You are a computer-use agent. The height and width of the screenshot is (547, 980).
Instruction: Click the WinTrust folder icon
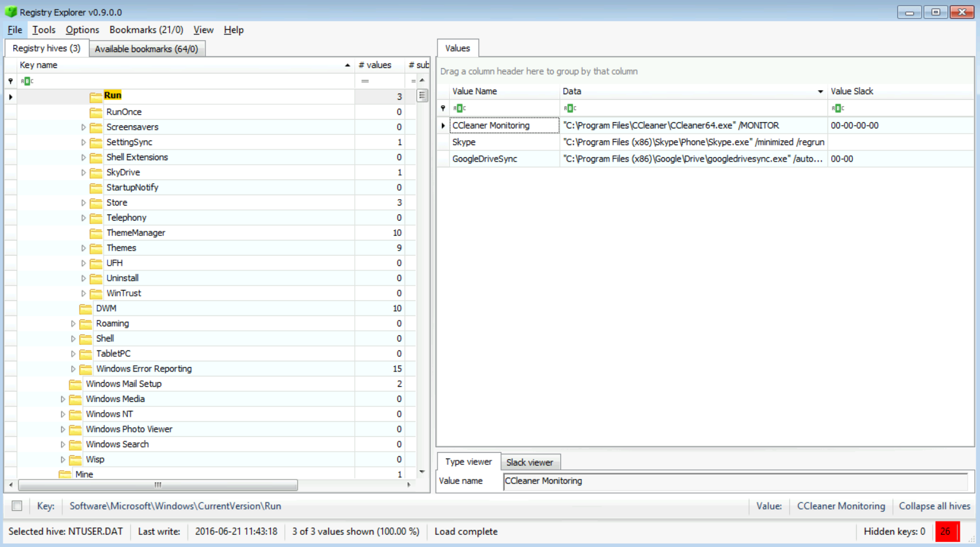coord(96,293)
